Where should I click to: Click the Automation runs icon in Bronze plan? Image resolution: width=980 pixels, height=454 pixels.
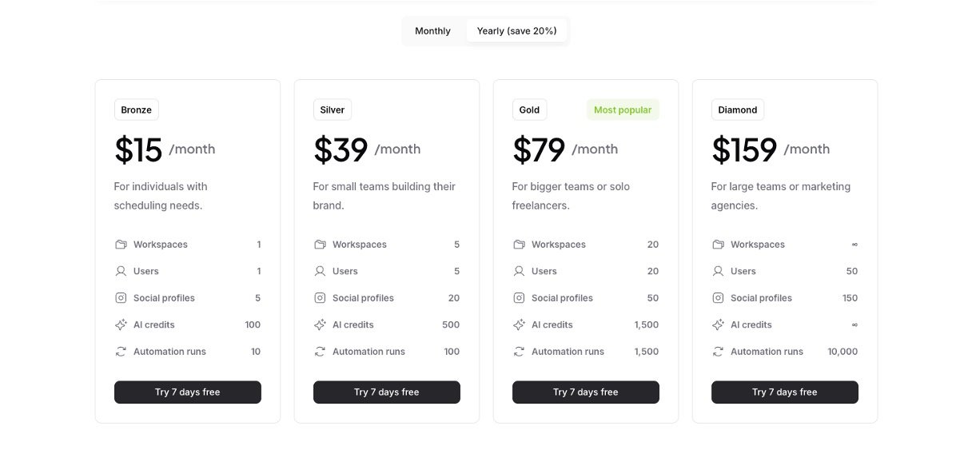pyautogui.click(x=121, y=352)
